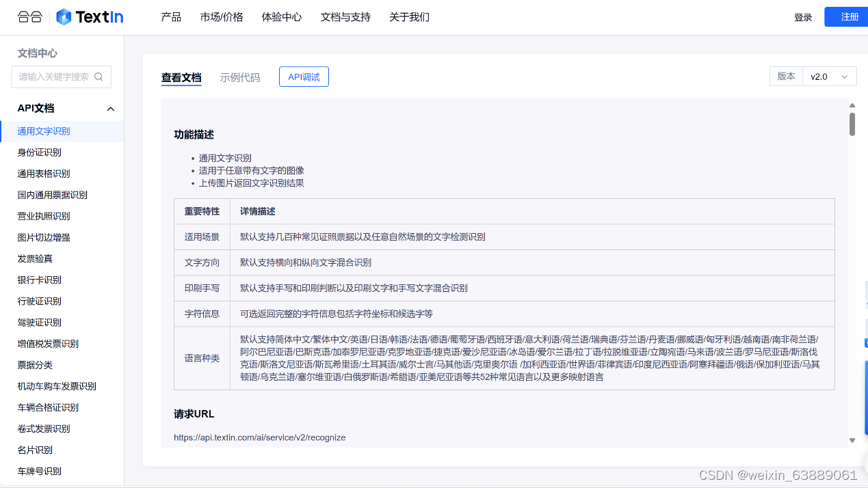The height and width of the screenshot is (488, 868).
Task: Switch to the 示例代码 tab
Action: [240, 78]
